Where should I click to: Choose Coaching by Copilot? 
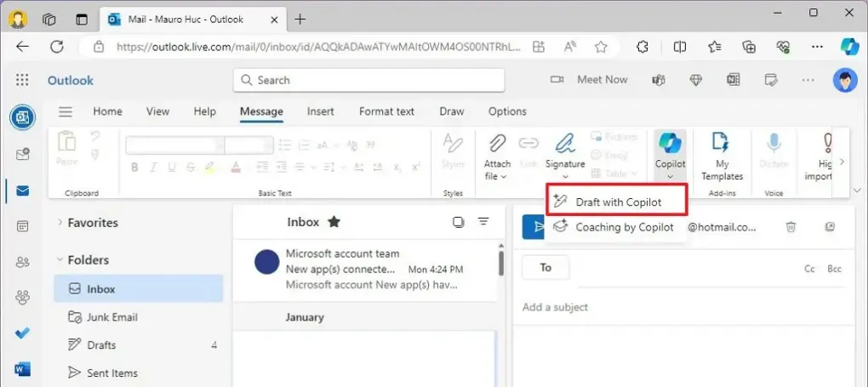coord(615,227)
